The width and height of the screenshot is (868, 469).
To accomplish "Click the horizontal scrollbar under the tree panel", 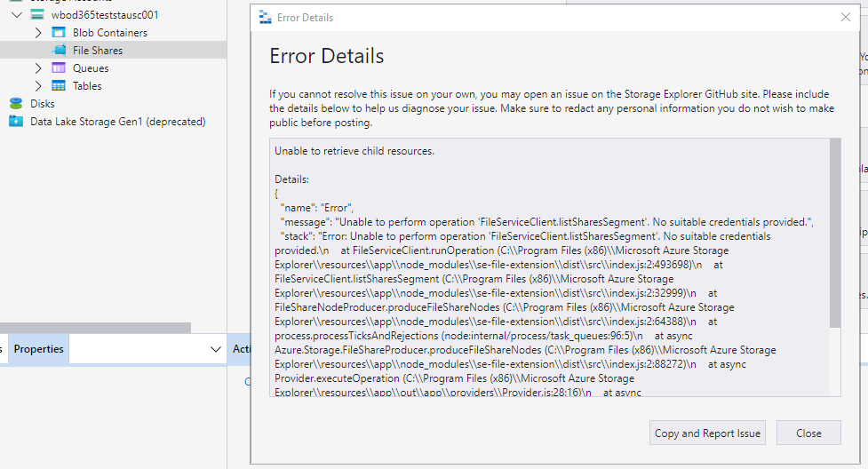I will 95,328.
